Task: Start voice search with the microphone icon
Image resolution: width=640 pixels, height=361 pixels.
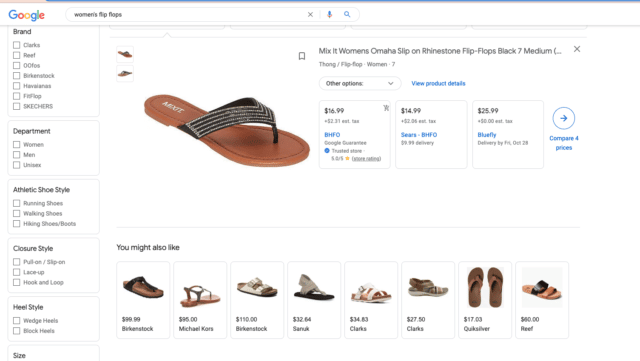Action: coord(329,15)
